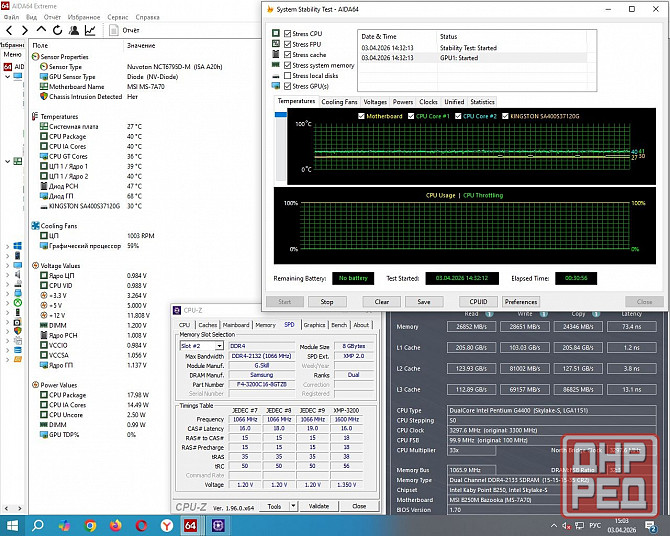Uncheck Stress CPU checkbox
670x536 pixels.
click(x=288, y=33)
